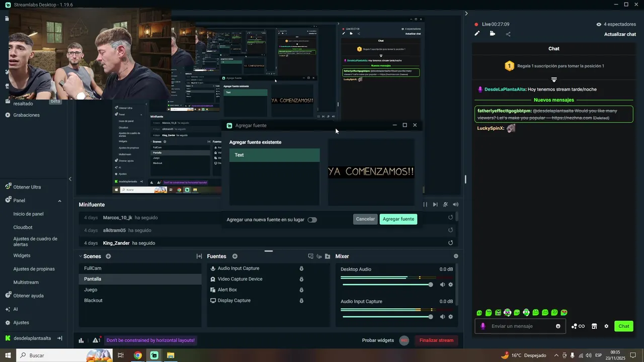Select the Text item in existing sources list
The image size is (644, 362).
coord(274,155)
